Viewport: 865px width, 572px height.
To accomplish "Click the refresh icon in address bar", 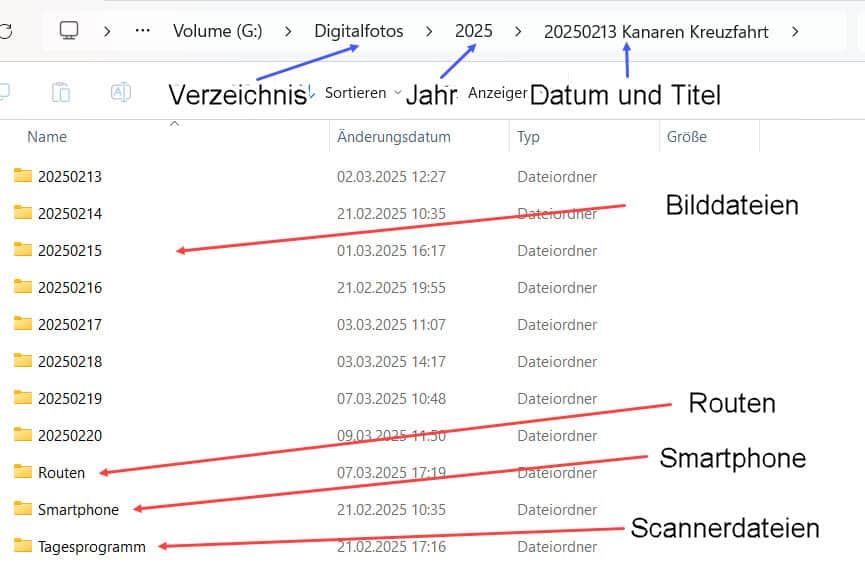I will coord(6,31).
